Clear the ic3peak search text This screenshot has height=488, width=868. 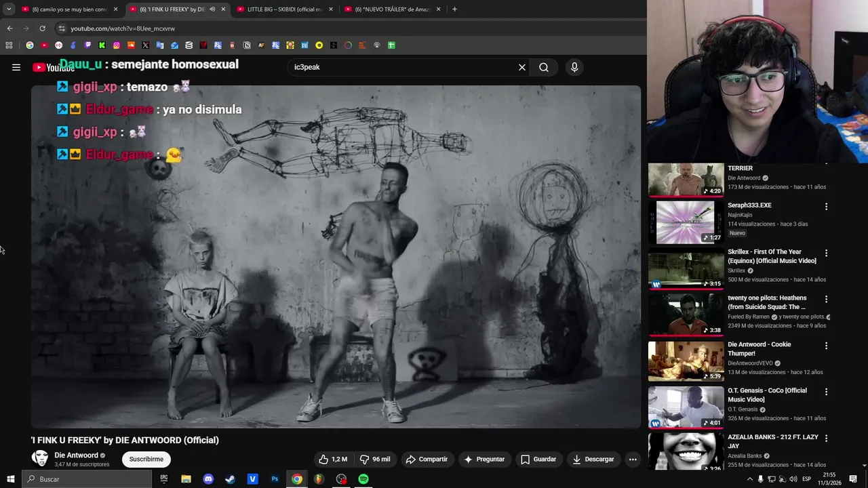coord(522,67)
